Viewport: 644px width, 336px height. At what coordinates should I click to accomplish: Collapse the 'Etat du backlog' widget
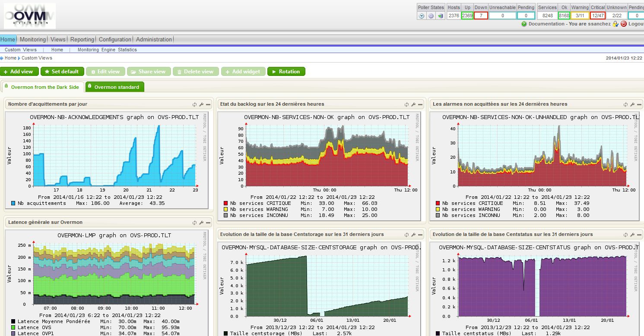point(420,104)
